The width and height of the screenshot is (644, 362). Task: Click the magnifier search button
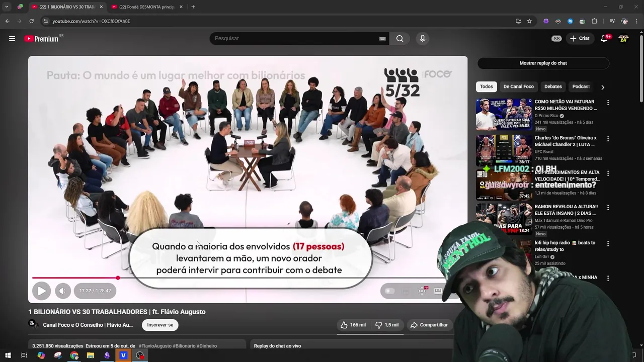399,38
